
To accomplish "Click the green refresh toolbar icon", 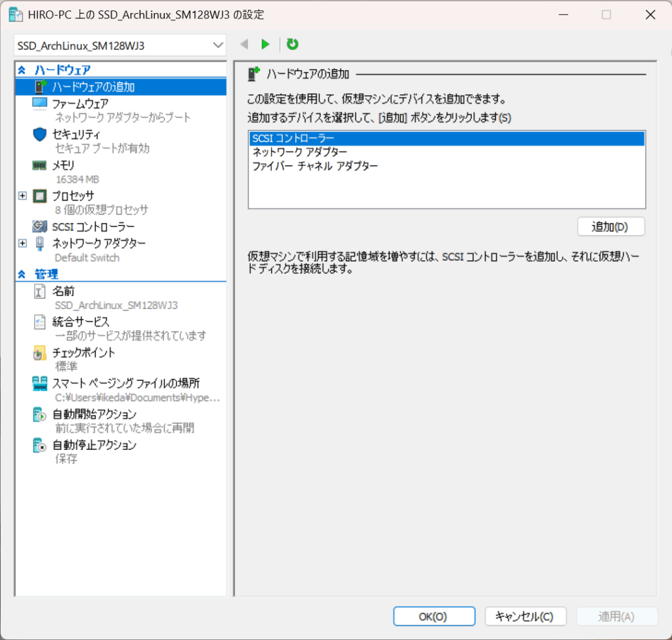I will [x=293, y=44].
